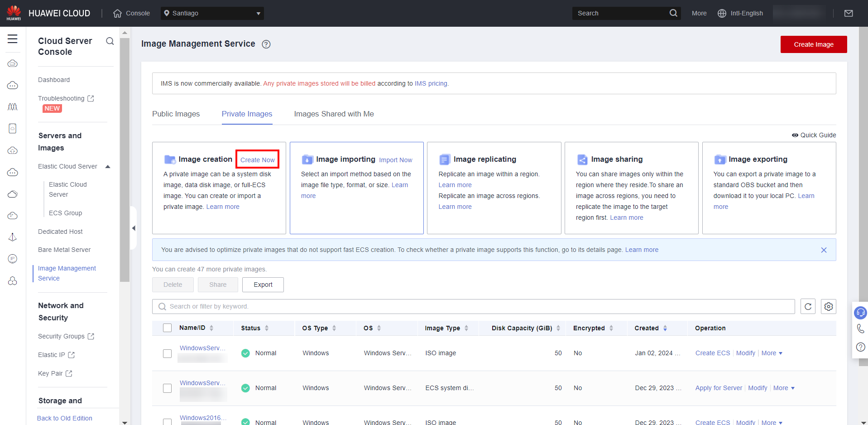868x425 pixels.
Task: Switch to the Public Images tab
Action: point(176,114)
